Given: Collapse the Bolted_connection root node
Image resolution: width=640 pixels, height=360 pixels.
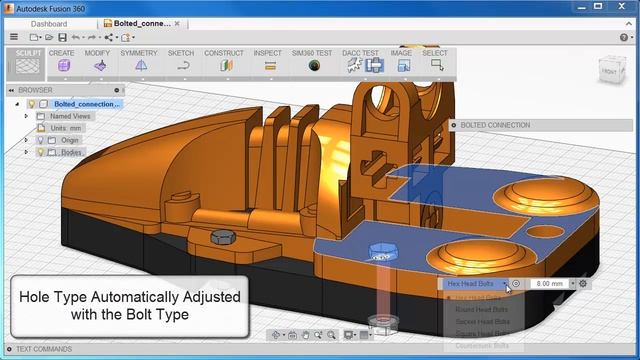Looking at the screenshot, I should click(18, 104).
